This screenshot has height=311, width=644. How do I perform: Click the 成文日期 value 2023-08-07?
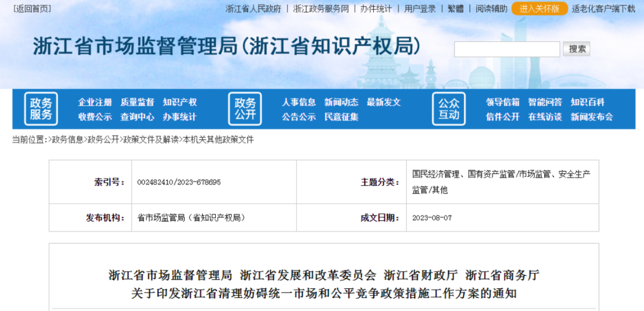[432, 218]
